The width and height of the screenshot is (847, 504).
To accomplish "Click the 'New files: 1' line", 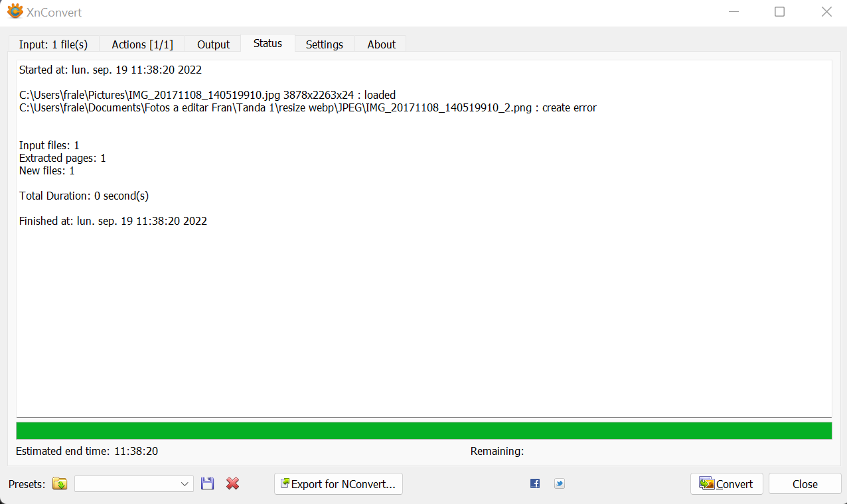I will (46, 170).
